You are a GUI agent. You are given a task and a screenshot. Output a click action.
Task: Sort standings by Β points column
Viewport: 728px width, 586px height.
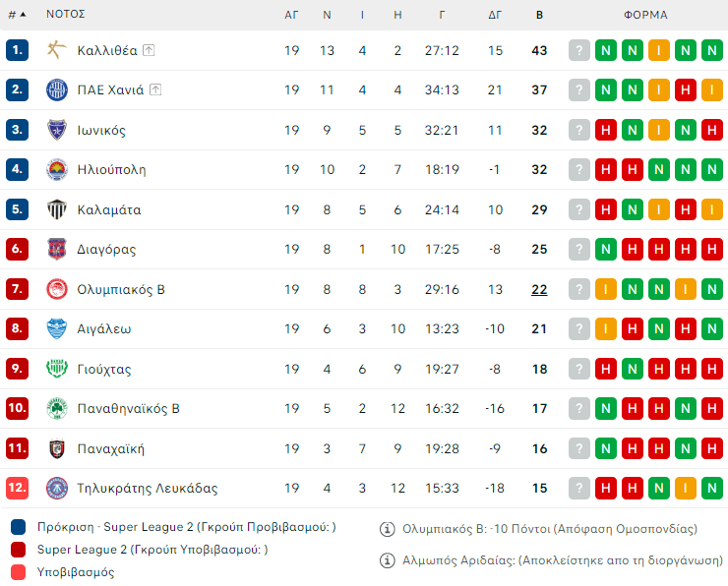pos(539,15)
